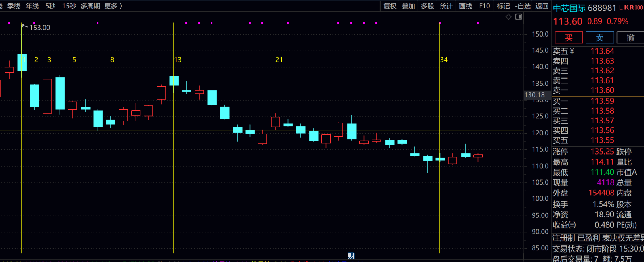Click the diamond marker icon above the chart
Screen dimensions: 644x262
coord(509,17)
